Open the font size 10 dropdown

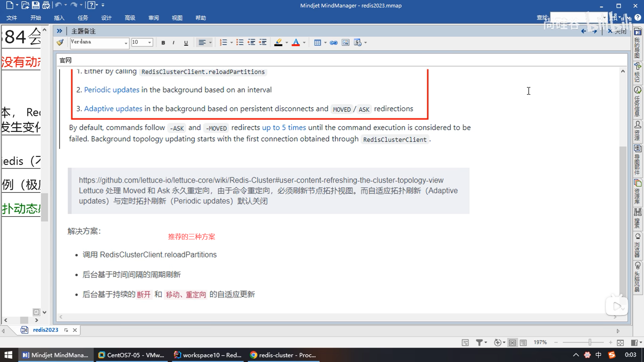pyautogui.click(x=150, y=43)
